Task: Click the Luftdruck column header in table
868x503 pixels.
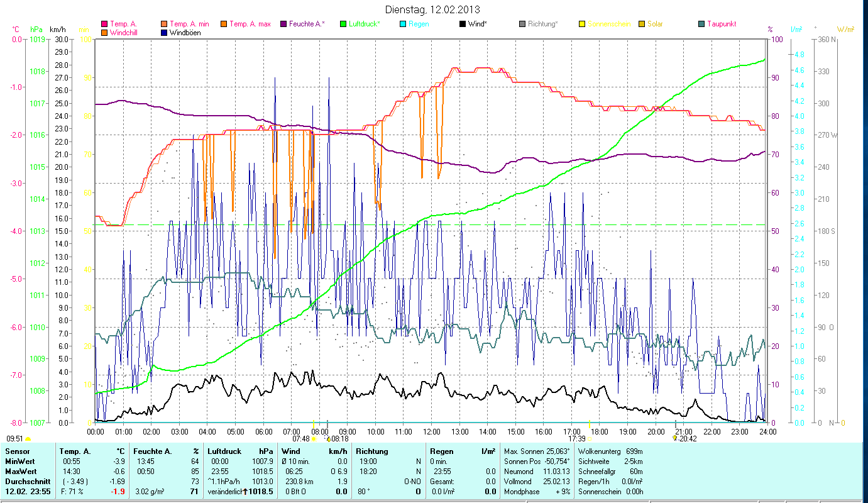Action: click(x=224, y=451)
